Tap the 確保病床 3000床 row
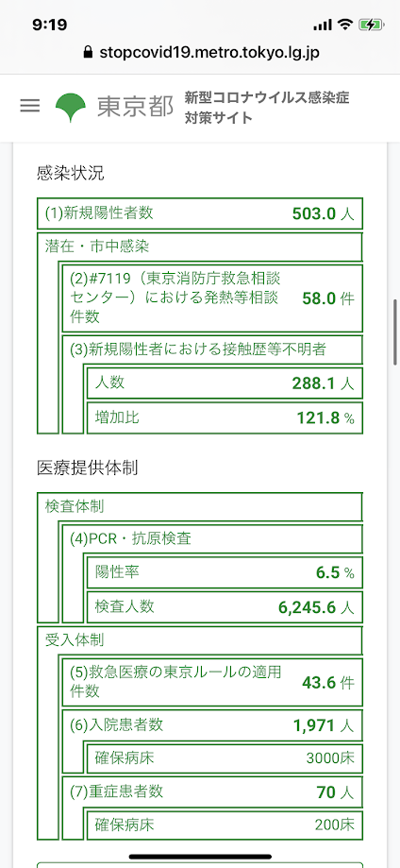This screenshot has width=400, height=868. click(225, 758)
